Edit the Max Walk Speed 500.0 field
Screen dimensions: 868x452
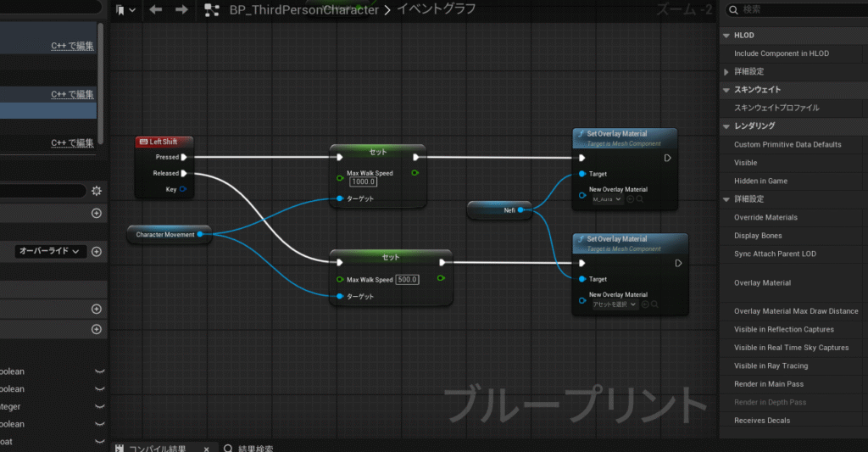[x=408, y=280]
